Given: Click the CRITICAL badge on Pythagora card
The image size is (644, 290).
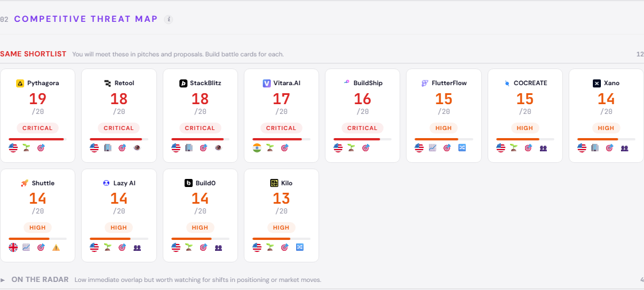Looking at the screenshot, I should [38, 128].
